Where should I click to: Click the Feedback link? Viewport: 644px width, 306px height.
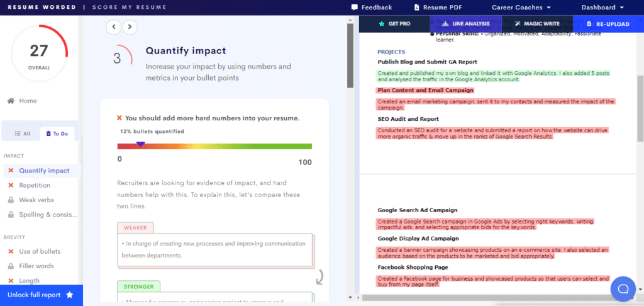(x=372, y=8)
